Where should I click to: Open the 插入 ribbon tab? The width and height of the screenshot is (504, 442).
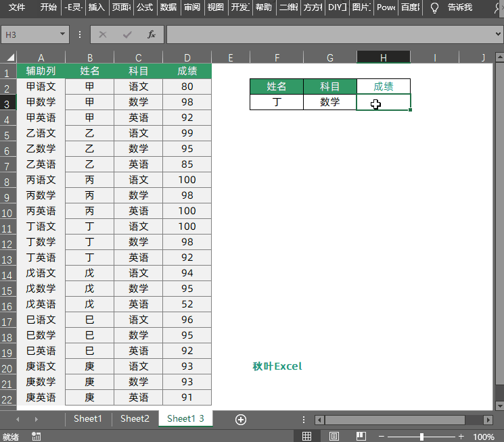tap(97, 8)
